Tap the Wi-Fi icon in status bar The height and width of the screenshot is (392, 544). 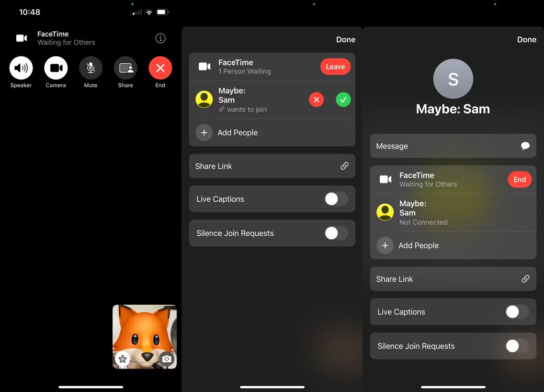149,12
